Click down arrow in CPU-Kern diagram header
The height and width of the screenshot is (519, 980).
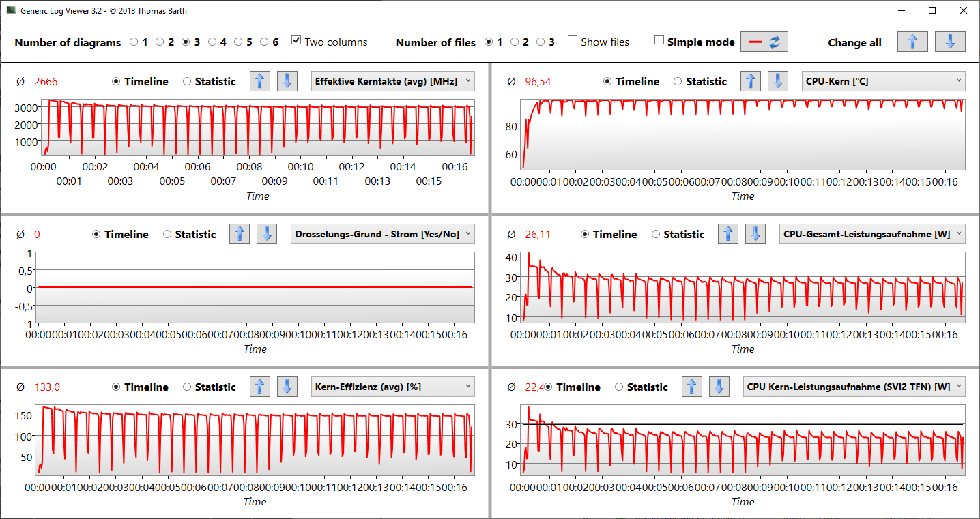778,81
